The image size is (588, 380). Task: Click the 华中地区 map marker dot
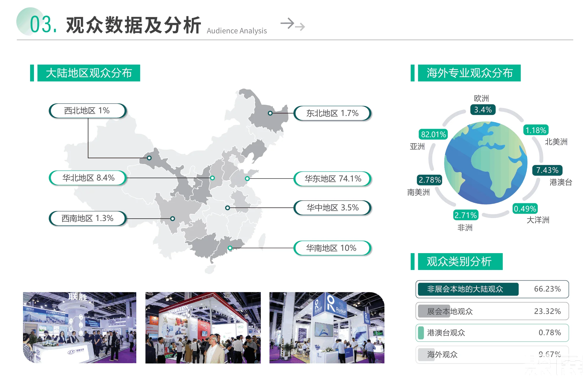tap(227, 208)
